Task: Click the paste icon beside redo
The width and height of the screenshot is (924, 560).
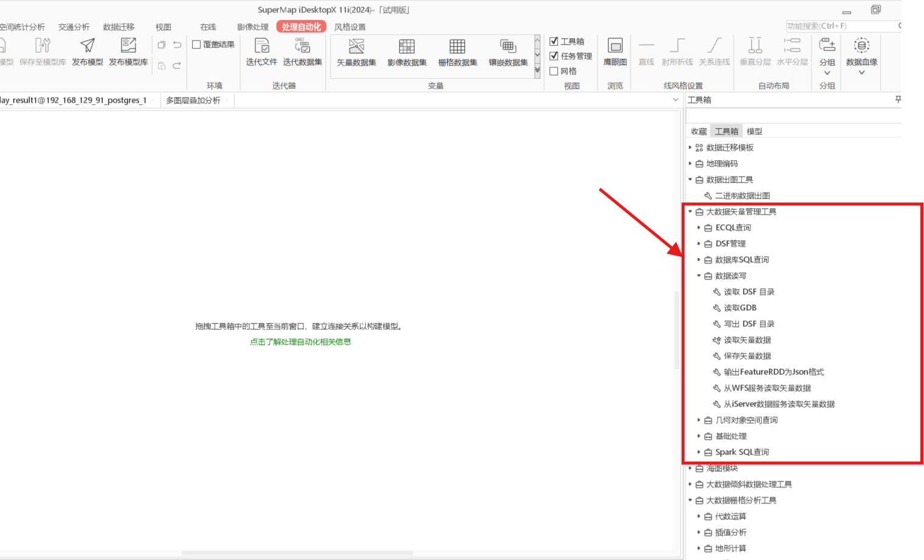Action: 161,66
